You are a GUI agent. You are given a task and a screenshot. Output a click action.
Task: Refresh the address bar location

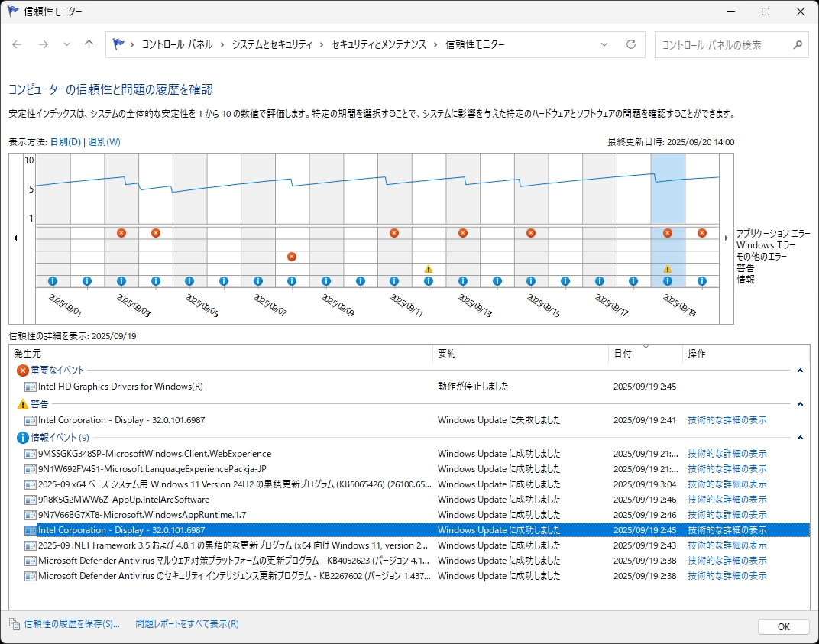(631, 44)
